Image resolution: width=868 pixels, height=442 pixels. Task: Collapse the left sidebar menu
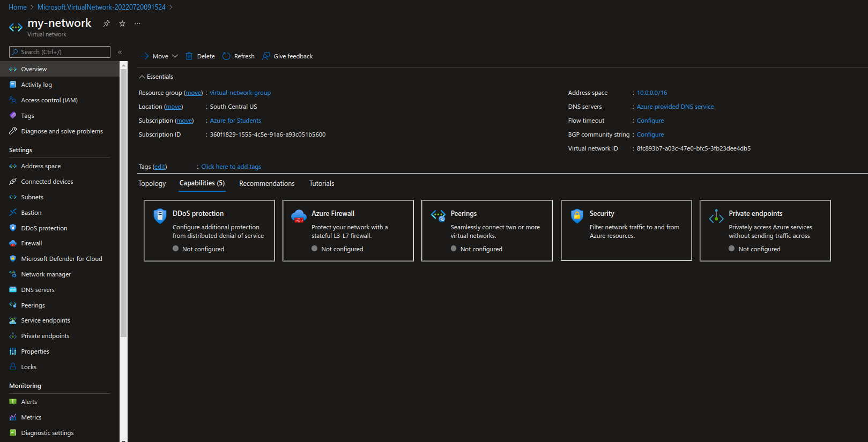[x=120, y=52]
